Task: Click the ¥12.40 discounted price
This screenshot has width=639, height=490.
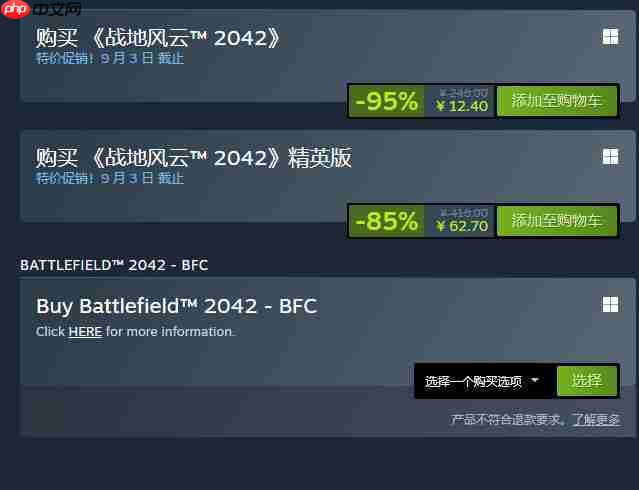Action: (x=462, y=106)
